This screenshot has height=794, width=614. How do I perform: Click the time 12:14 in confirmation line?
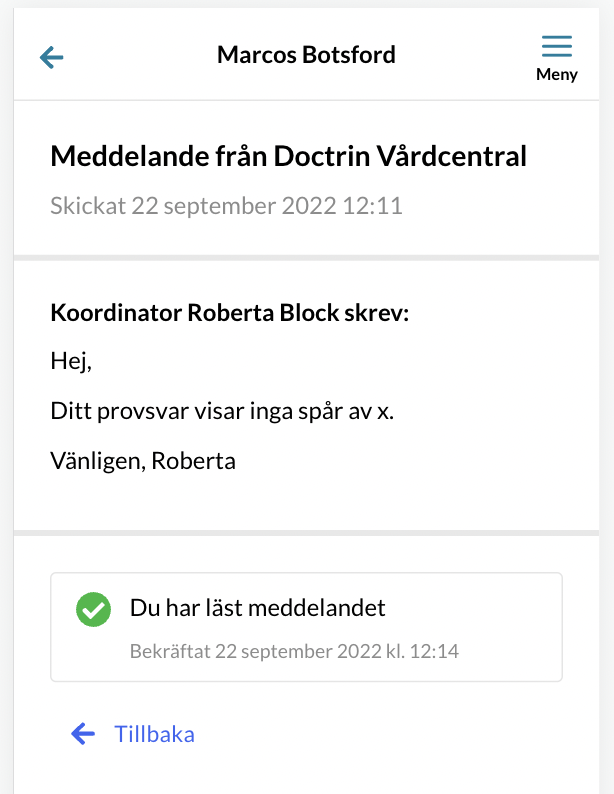pyautogui.click(x=434, y=651)
